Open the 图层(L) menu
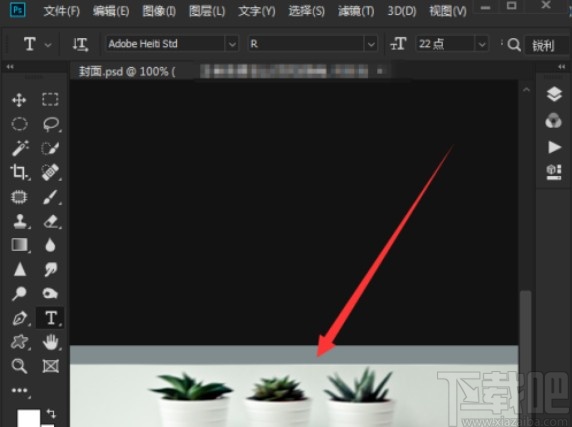The image size is (572, 427). pyautogui.click(x=207, y=11)
